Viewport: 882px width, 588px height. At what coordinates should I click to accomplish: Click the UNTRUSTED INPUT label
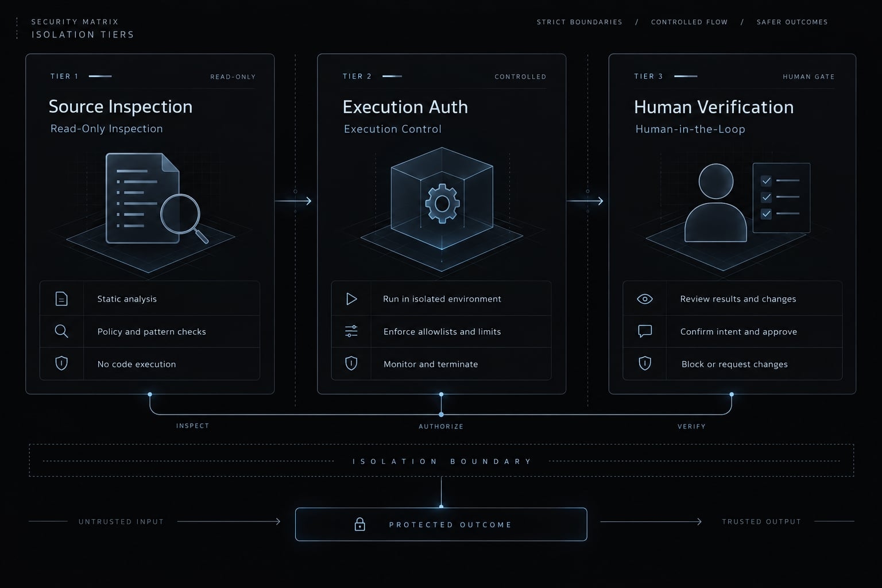pos(121,522)
